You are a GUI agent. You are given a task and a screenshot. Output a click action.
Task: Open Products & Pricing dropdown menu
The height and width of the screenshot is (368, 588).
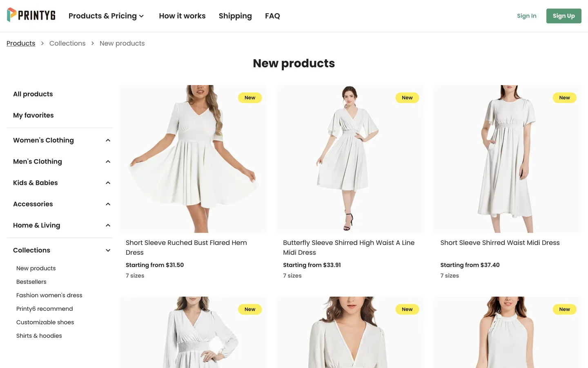[106, 16]
